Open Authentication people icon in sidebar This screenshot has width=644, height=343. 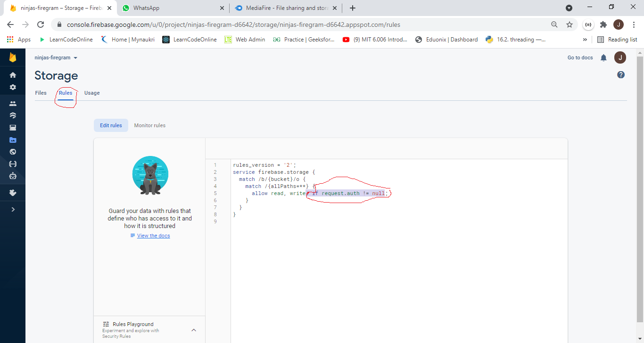[x=13, y=104]
